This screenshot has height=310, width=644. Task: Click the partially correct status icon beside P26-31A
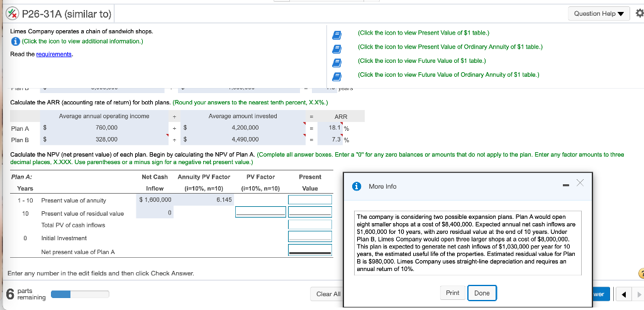[12, 14]
